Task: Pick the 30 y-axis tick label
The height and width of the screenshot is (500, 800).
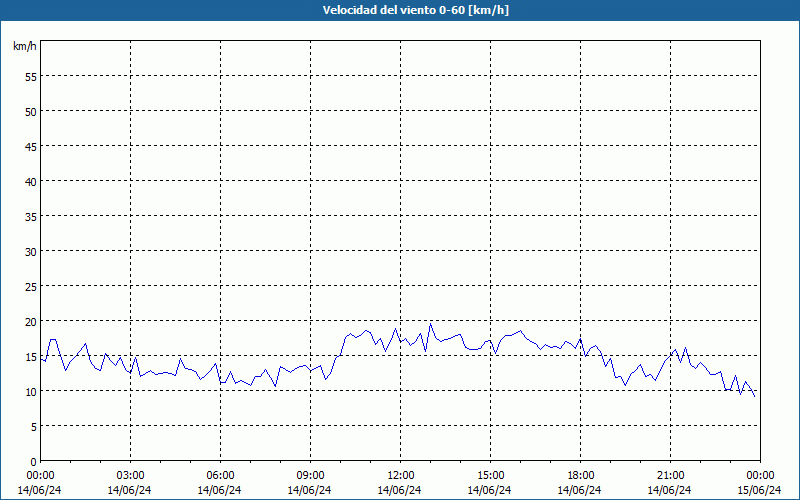Action: [x=31, y=252]
